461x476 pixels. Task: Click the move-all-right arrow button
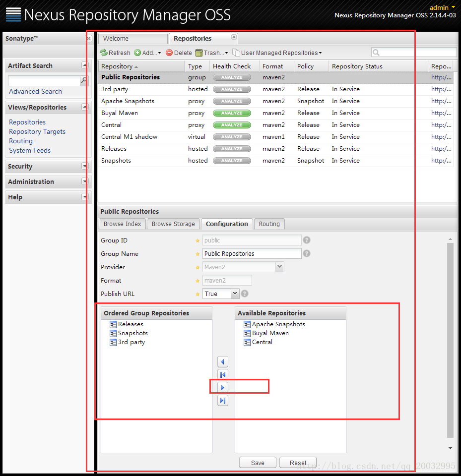tap(223, 401)
